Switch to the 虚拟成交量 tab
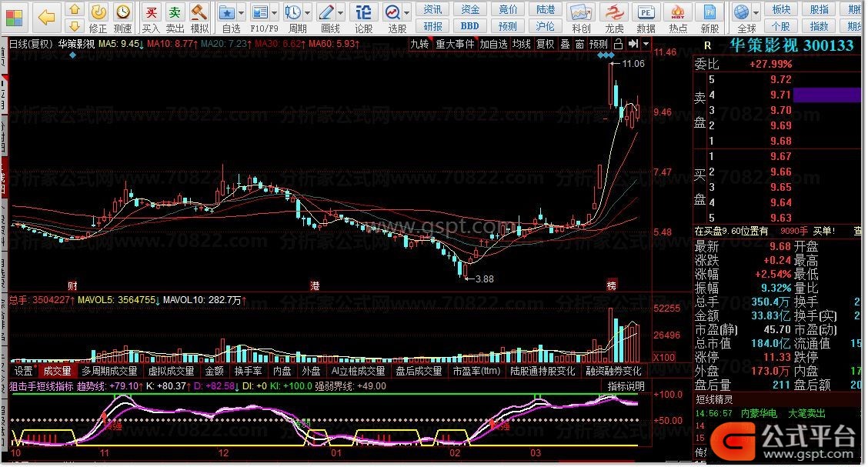The height and width of the screenshot is (467, 868). point(171,371)
